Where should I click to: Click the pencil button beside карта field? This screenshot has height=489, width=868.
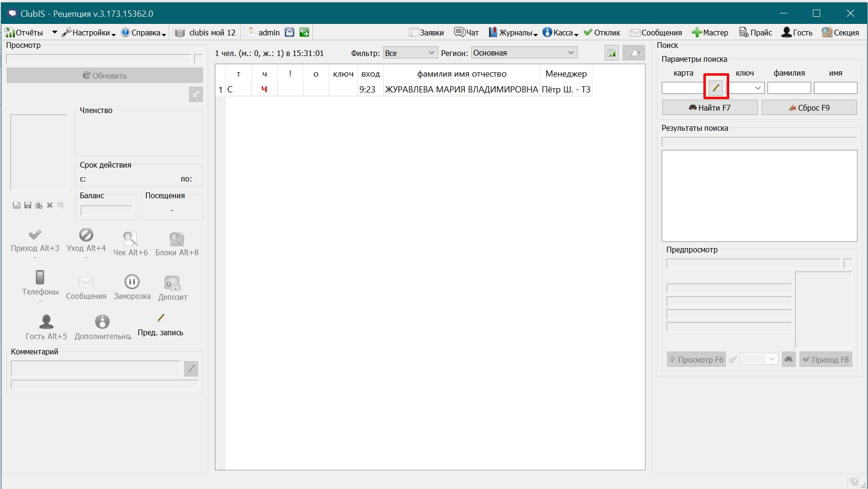click(x=716, y=88)
